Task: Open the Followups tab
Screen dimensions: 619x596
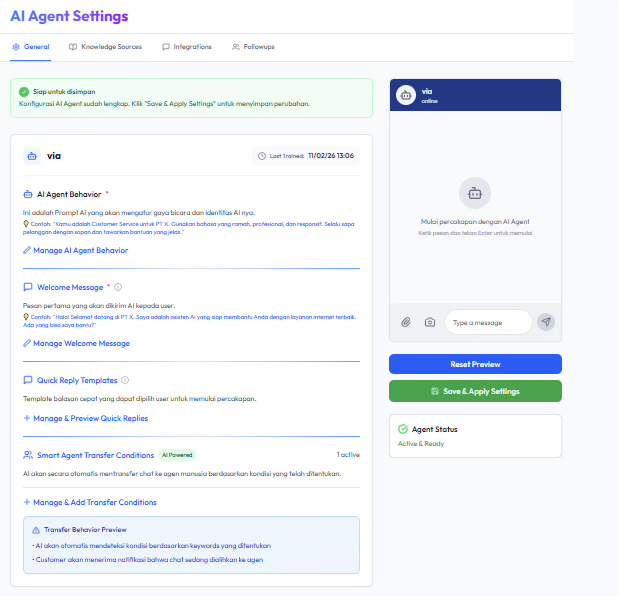Action: 253,47
